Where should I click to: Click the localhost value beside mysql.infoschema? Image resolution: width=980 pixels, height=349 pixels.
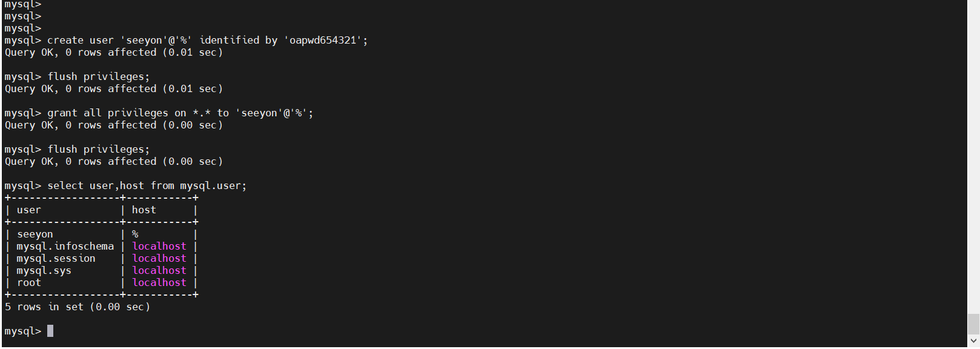pyautogui.click(x=159, y=247)
